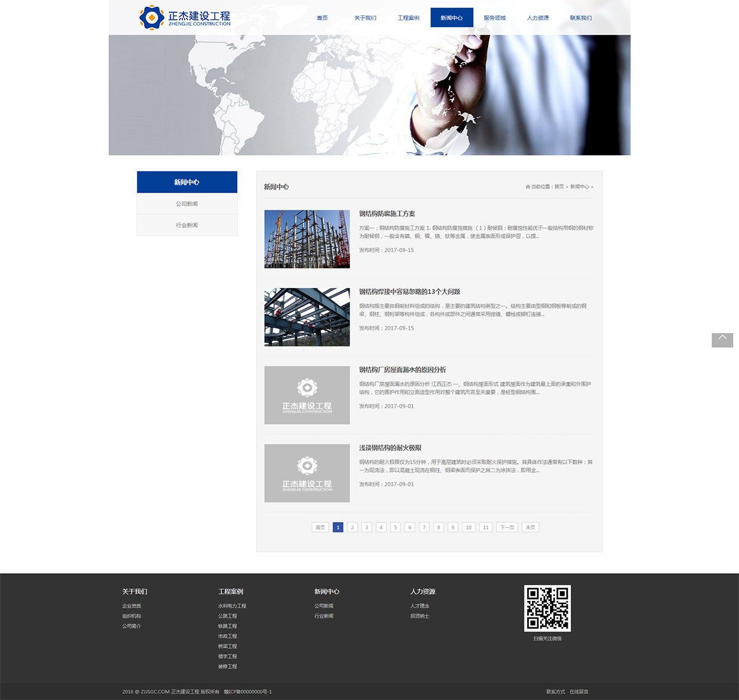Select the active 新闻中心 navigation tab

tap(451, 18)
